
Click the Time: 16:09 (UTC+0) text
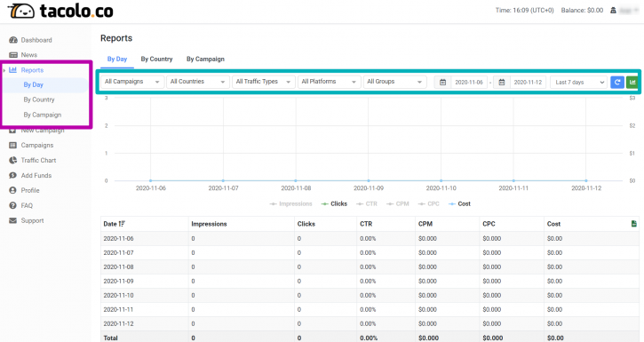(524, 11)
